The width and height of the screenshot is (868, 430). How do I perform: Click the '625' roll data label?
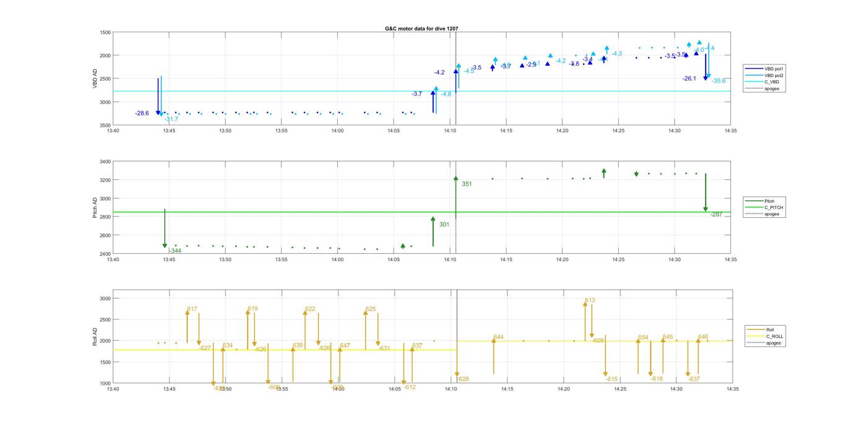click(x=370, y=309)
